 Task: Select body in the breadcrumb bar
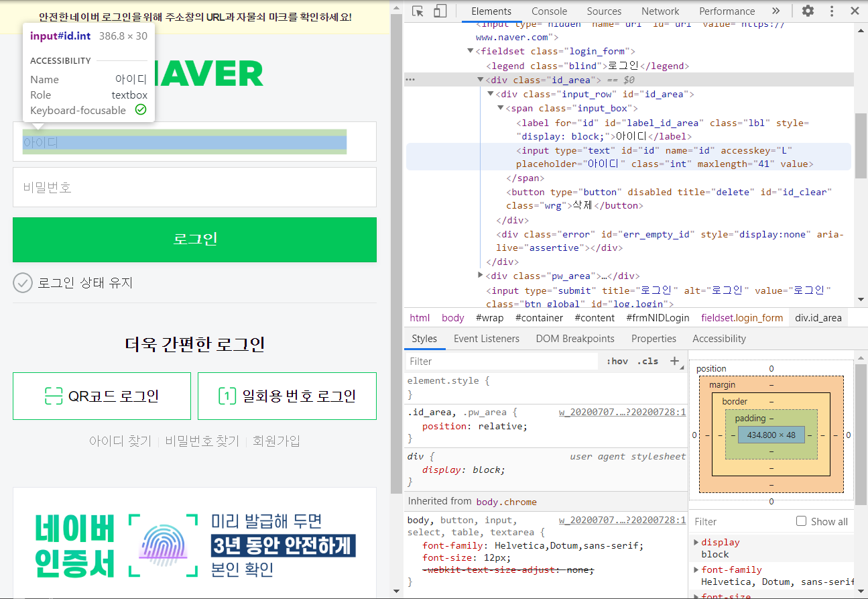point(453,318)
